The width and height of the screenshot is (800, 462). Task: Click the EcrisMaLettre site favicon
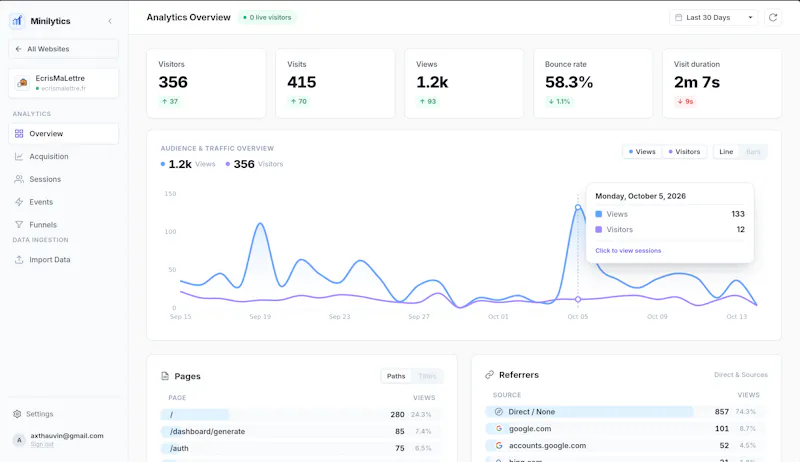pos(22,83)
